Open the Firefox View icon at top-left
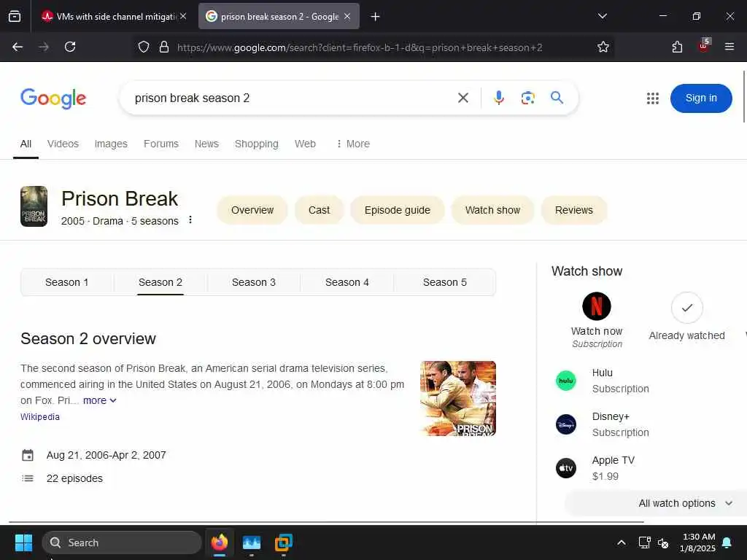Image resolution: width=747 pixels, height=560 pixels. pyautogui.click(x=15, y=17)
